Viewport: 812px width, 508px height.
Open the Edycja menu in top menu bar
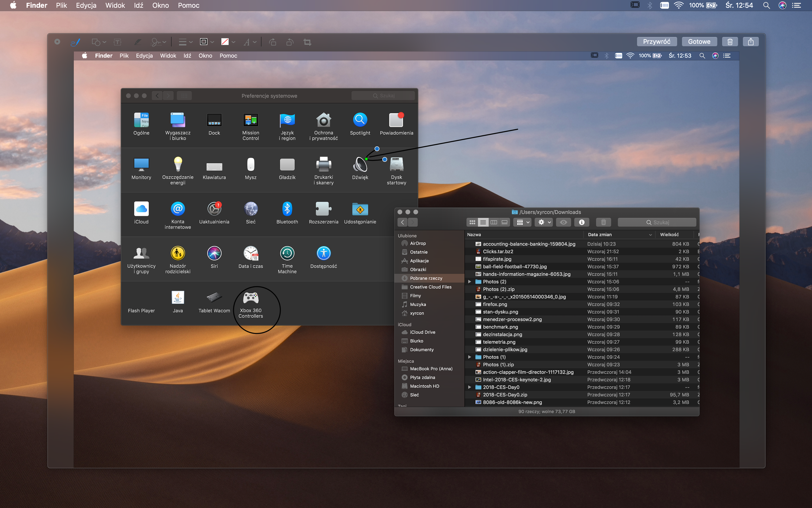pyautogui.click(x=86, y=5)
